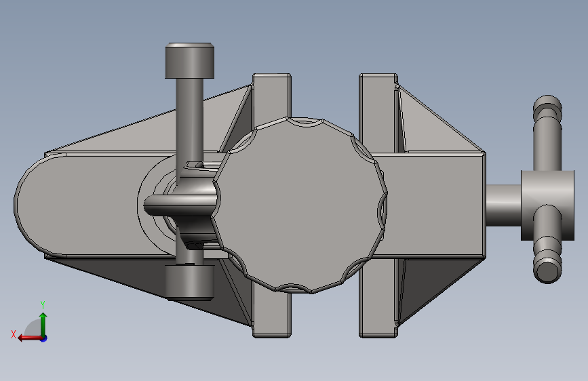Viewport: 588px width, 381px height.
Task: Select the lower handle bar end cap
Action: pos(547,269)
